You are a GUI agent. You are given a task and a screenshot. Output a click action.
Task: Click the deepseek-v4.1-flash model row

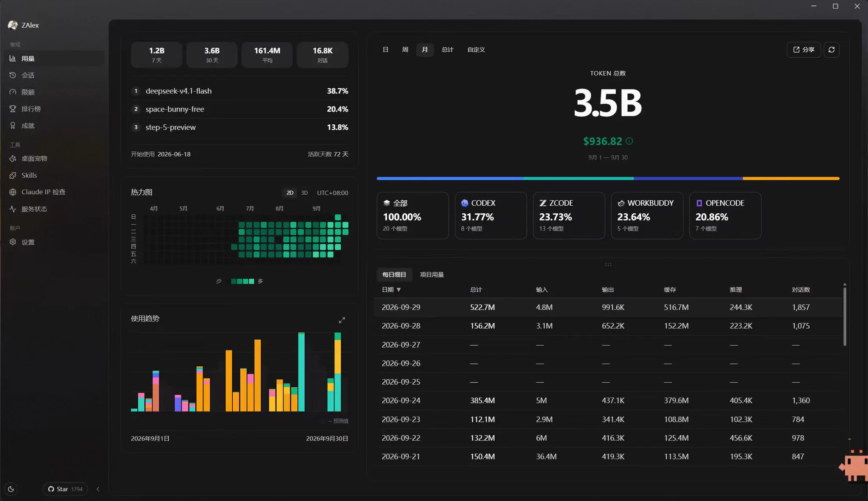[x=240, y=91]
